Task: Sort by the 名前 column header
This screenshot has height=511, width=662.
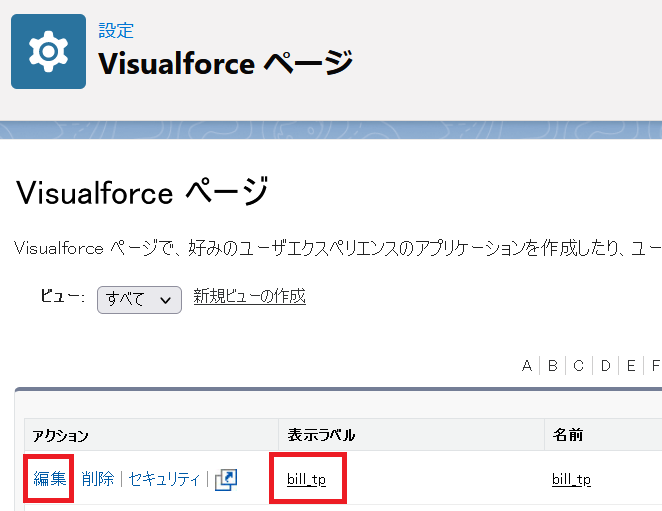Action: [x=568, y=435]
